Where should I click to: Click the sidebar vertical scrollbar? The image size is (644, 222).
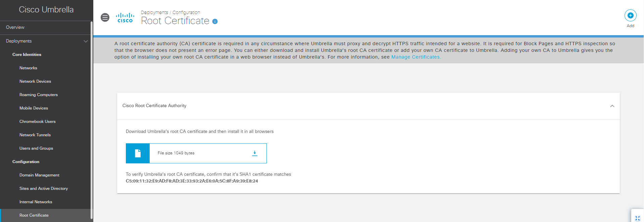[x=92, y=121]
